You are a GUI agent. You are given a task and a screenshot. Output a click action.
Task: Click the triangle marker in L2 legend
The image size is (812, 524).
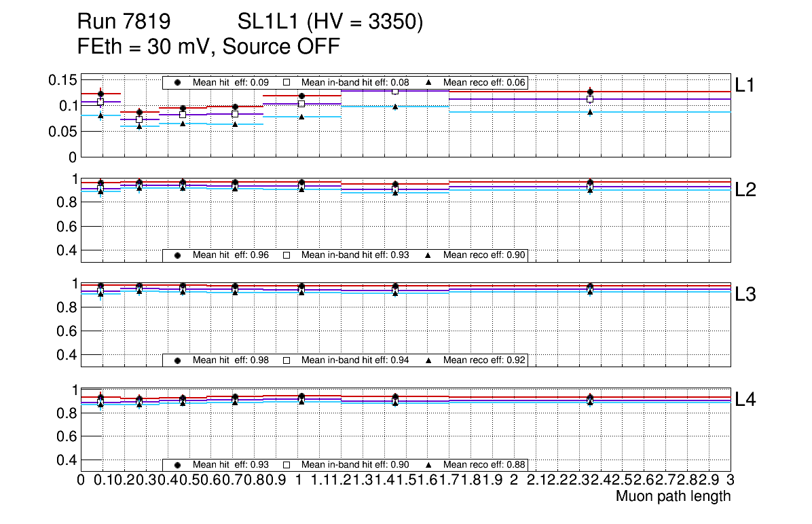click(428, 255)
